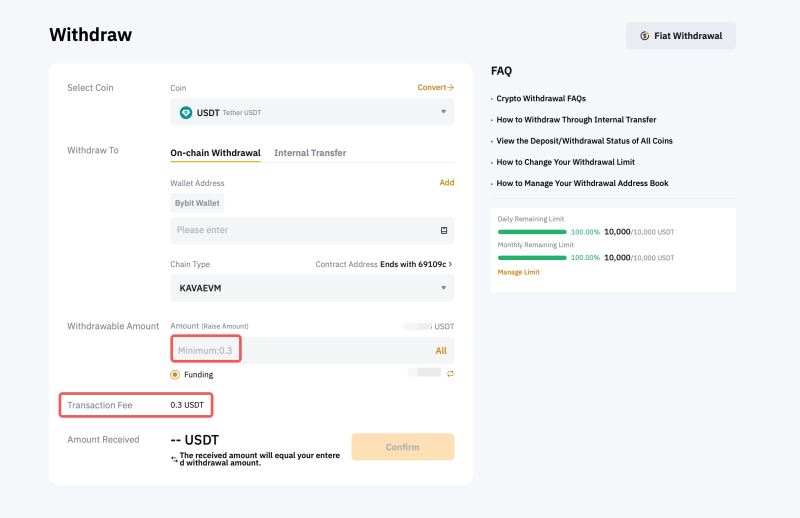Screen dimensions: 800x518
Task: Click the Fiat Withdrawal coin icon
Action: pos(645,36)
